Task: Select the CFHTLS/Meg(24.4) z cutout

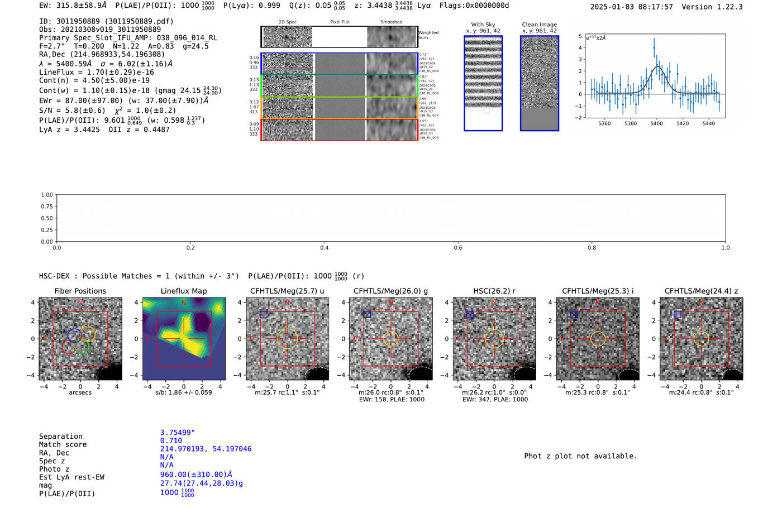Action: (702, 339)
